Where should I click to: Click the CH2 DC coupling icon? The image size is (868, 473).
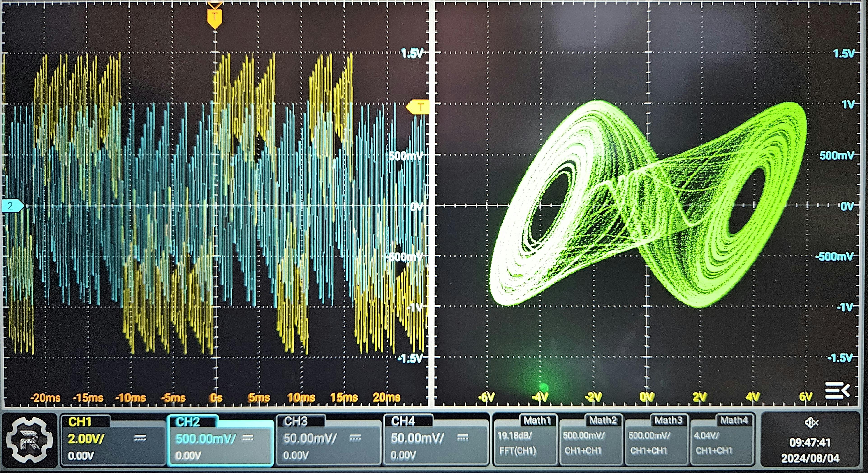248,438
